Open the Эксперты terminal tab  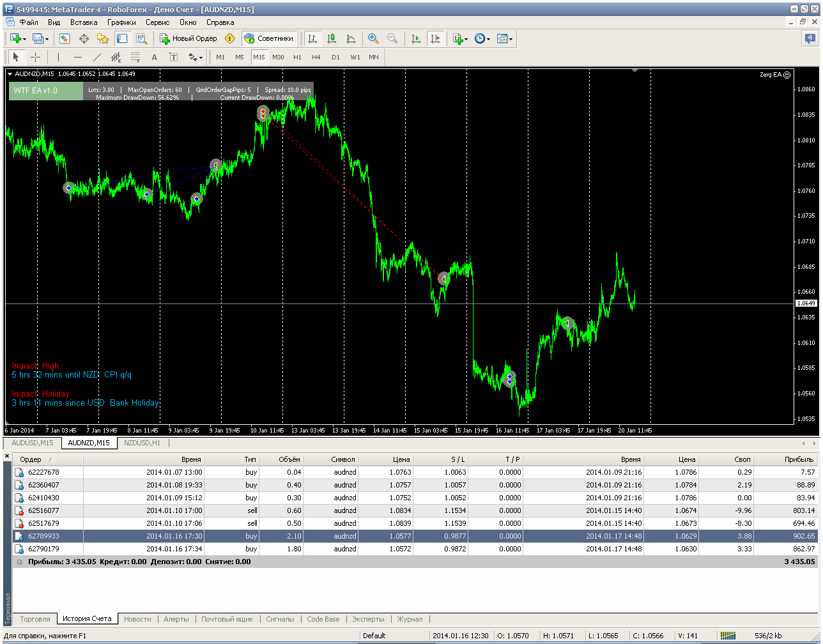[x=369, y=619]
